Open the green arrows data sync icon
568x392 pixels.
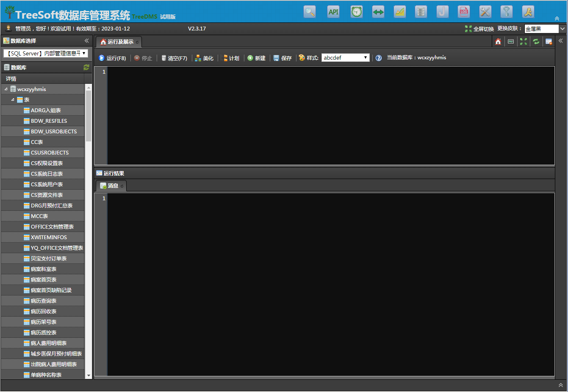click(378, 12)
